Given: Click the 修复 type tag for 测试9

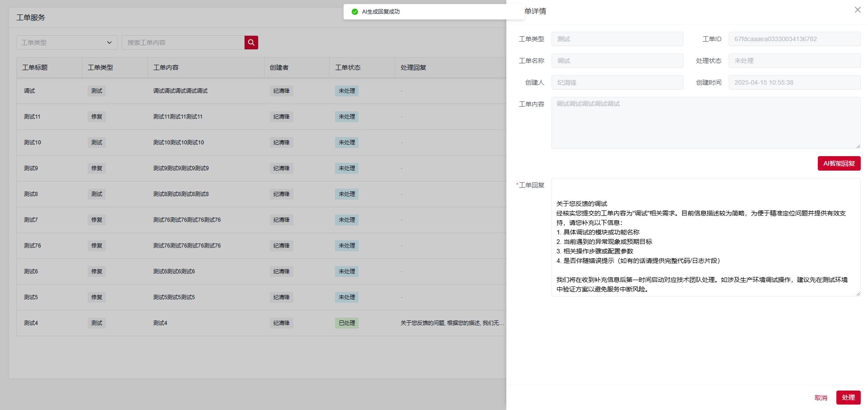Looking at the screenshot, I should coord(97,168).
